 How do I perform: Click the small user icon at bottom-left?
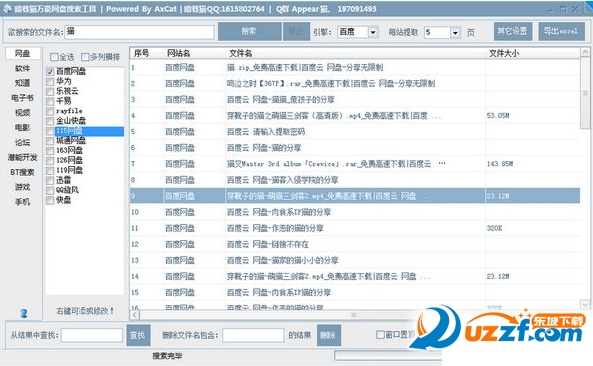click(24, 313)
